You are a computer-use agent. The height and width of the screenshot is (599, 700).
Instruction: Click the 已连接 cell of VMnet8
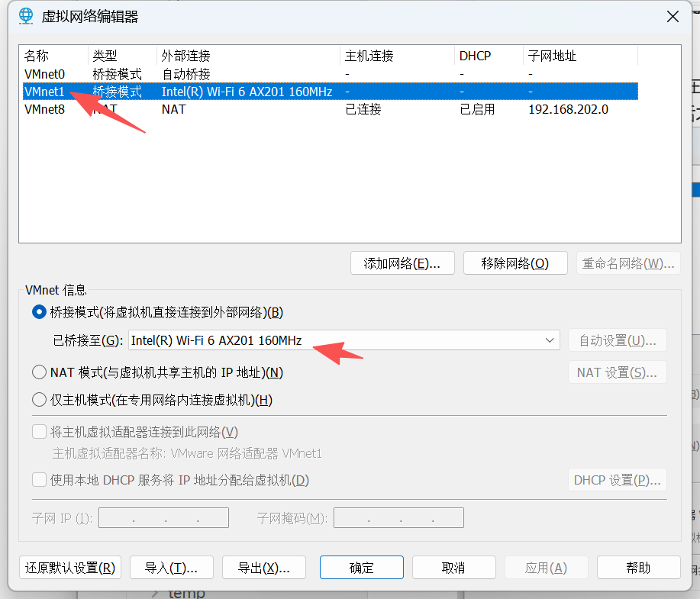363,109
